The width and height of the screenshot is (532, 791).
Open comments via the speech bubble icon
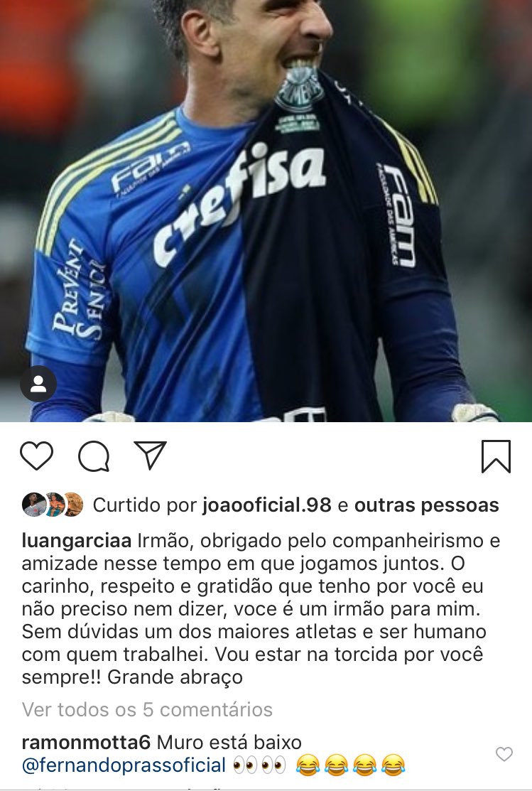[x=94, y=456]
